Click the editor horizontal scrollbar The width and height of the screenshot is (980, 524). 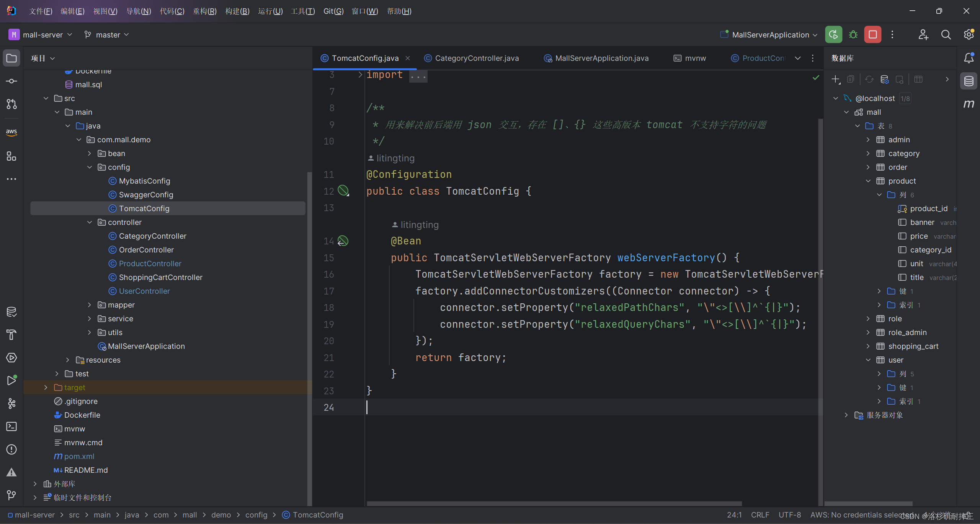(x=554, y=503)
